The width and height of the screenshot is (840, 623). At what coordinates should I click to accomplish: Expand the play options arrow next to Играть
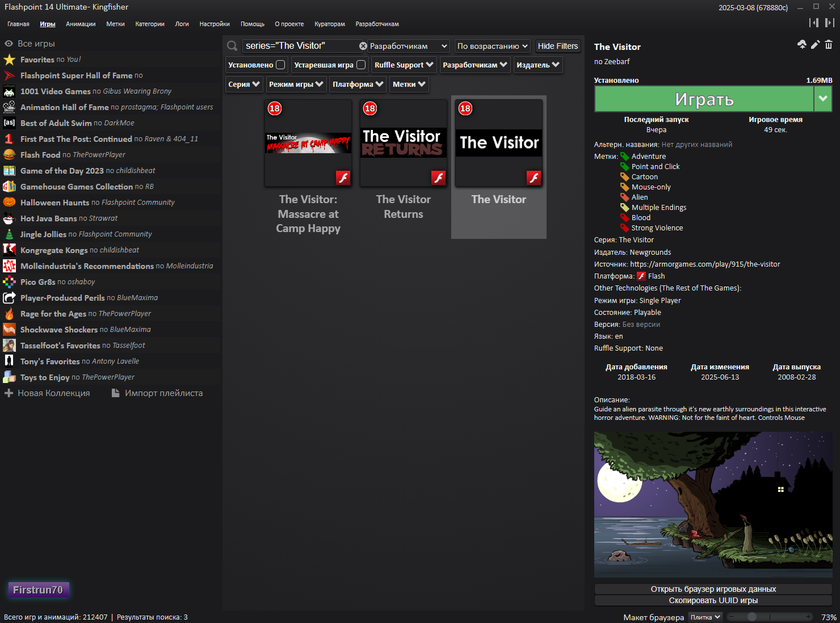pyautogui.click(x=822, y=99)
